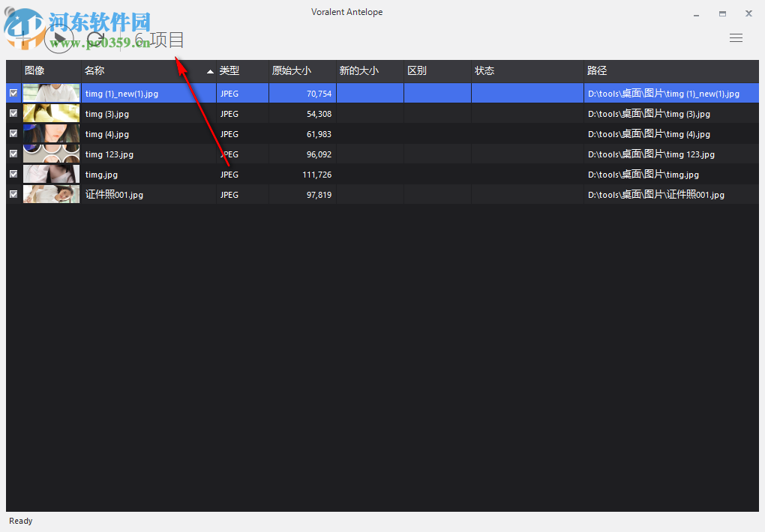
Task: Select thumbnail of timg (1)_new(1).jpg
Action: click(51, 93)
